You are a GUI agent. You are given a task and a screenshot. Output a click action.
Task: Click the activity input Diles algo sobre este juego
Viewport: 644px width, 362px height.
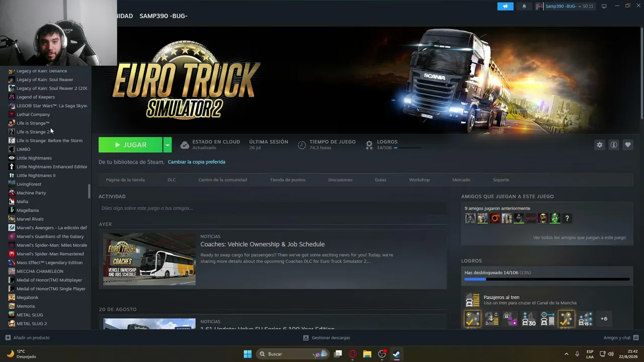point(273,208)
